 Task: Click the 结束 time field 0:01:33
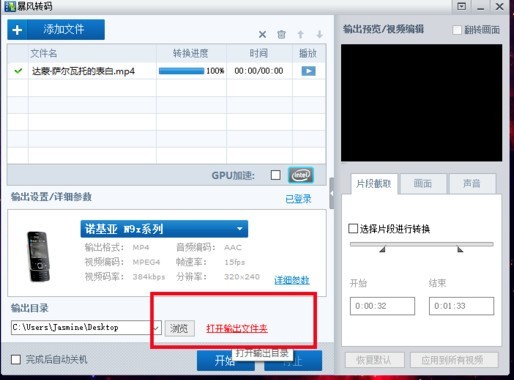tap(461, 306)
